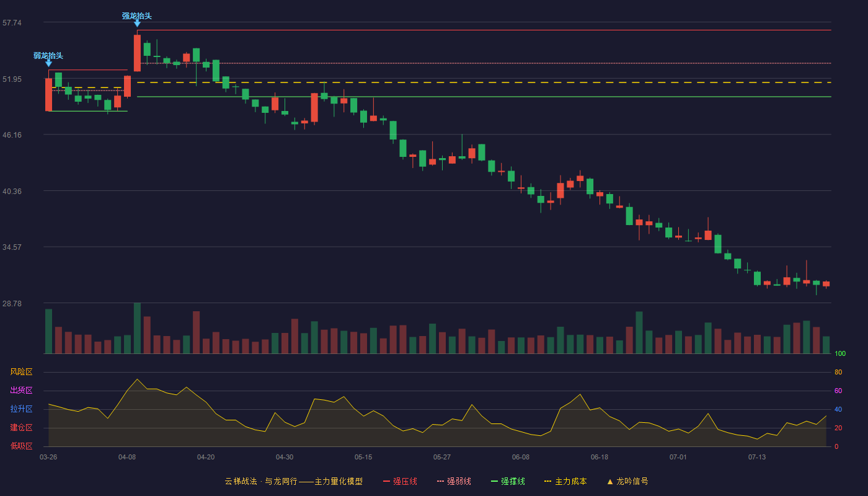Click the 弱龙抬头 signal arrow marker
The width and height of the screenshot is (868, 496).
point(48,63)
